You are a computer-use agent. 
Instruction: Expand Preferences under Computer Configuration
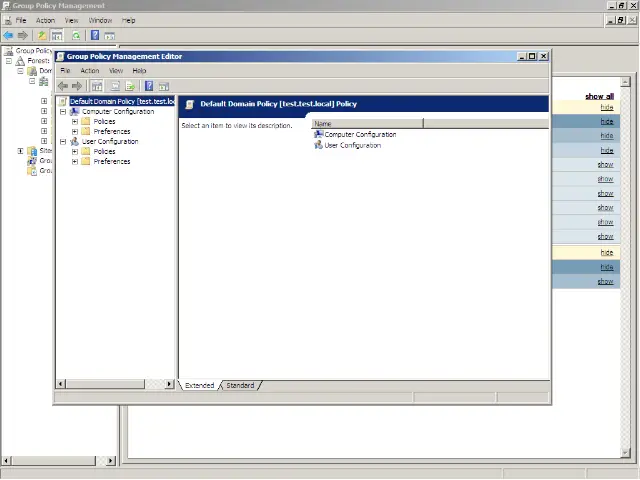pos(75,131)
